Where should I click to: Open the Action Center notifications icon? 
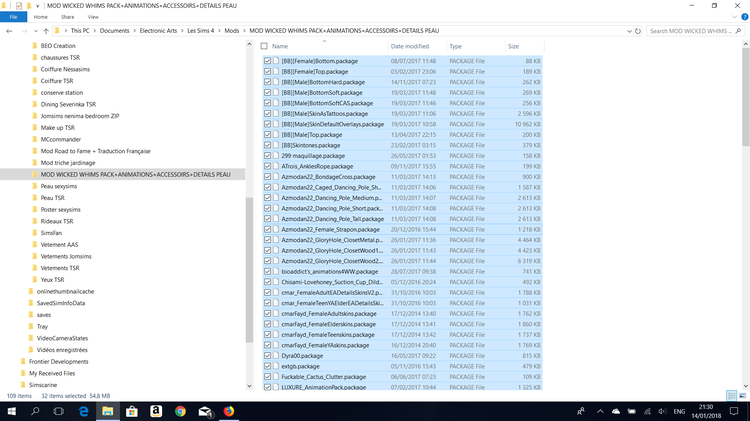(734, 411)
